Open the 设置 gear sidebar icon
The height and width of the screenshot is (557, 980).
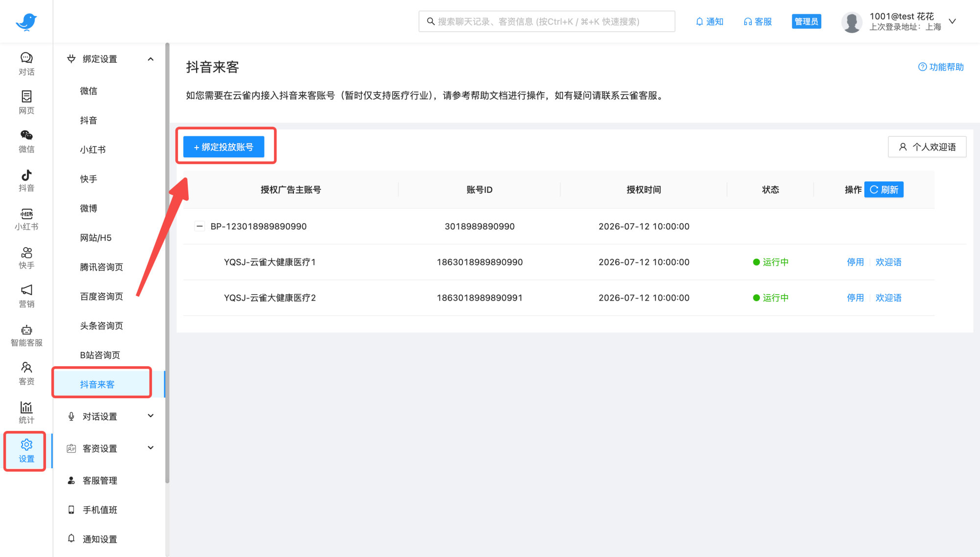[x=26, y=451]
